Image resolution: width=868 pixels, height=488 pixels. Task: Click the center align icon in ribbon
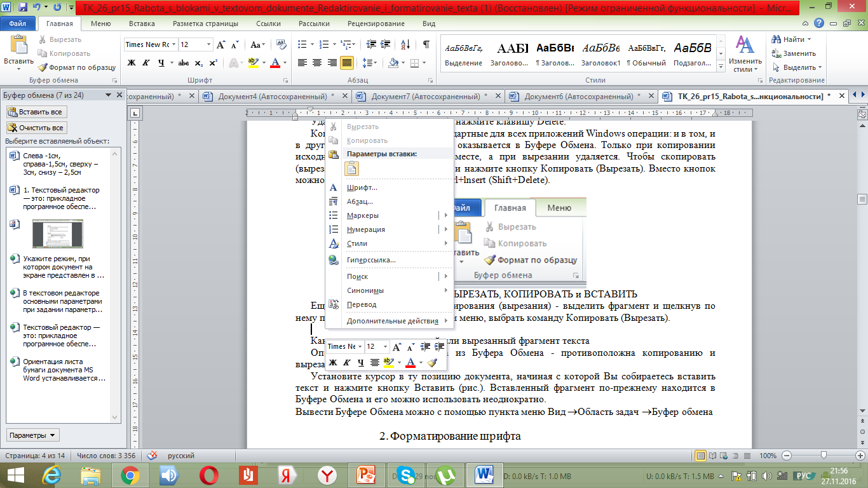click(x=317, y=63)
